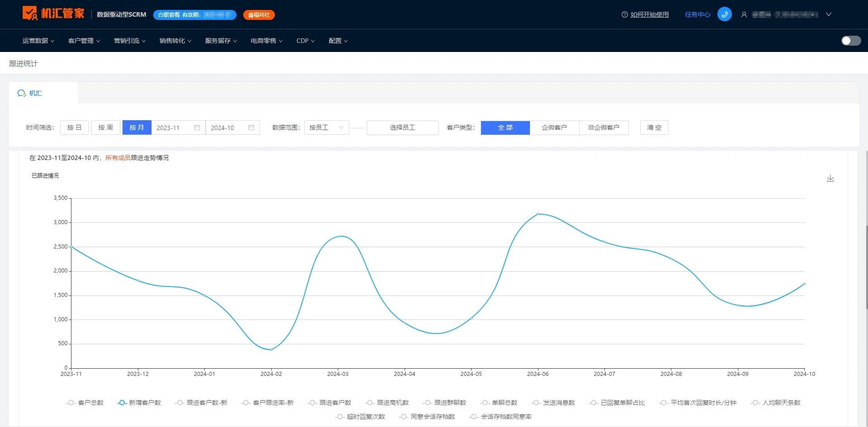Open start date calendar icon 2023-11
Viewport: 868px width, 427px height.
click(x=197, y=127)
